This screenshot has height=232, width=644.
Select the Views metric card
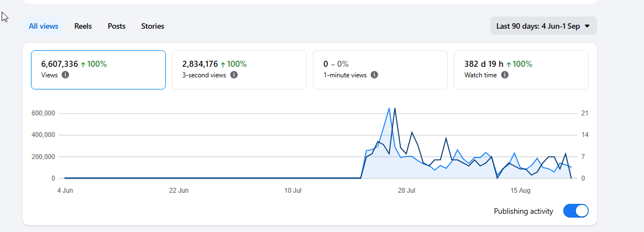point(98,70)
